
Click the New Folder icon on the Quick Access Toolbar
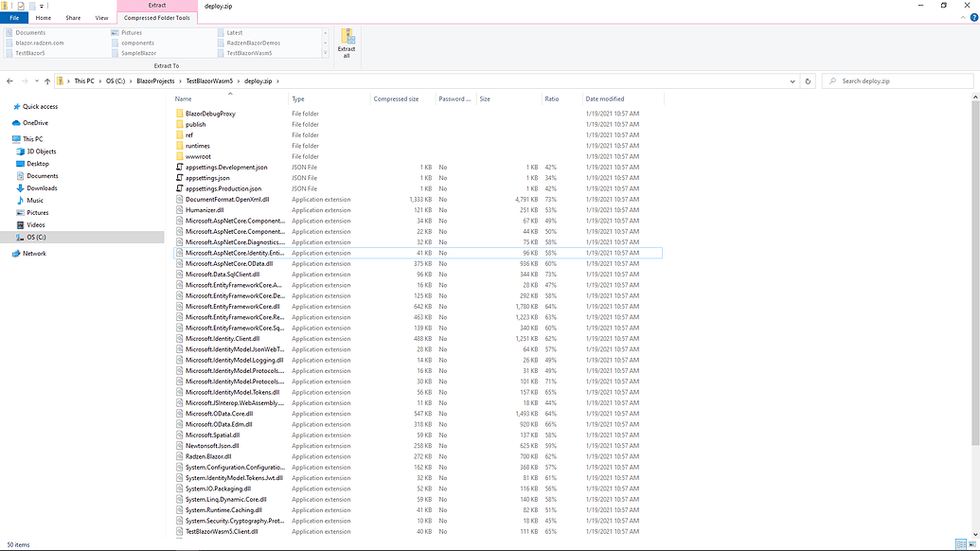point(33,6)
